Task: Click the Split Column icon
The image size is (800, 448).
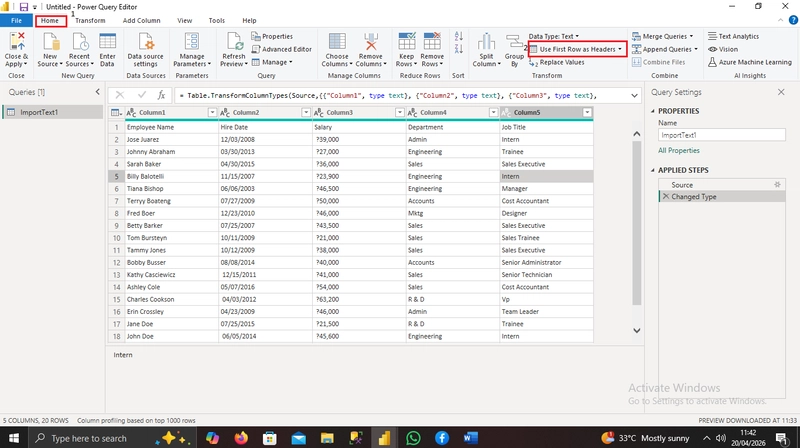Action: (x=486, y=42)
